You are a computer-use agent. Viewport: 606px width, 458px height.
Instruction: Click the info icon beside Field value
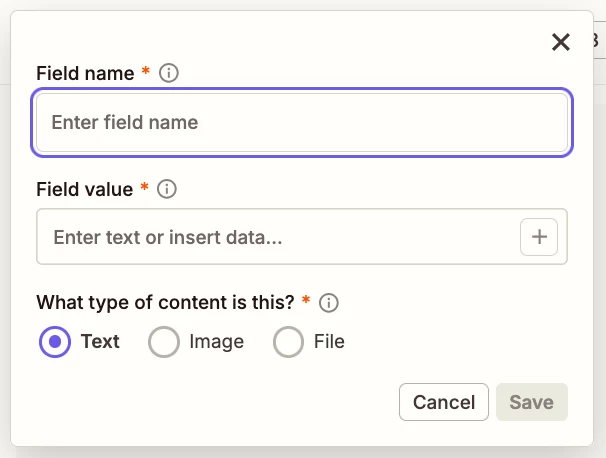coord(168,189)
